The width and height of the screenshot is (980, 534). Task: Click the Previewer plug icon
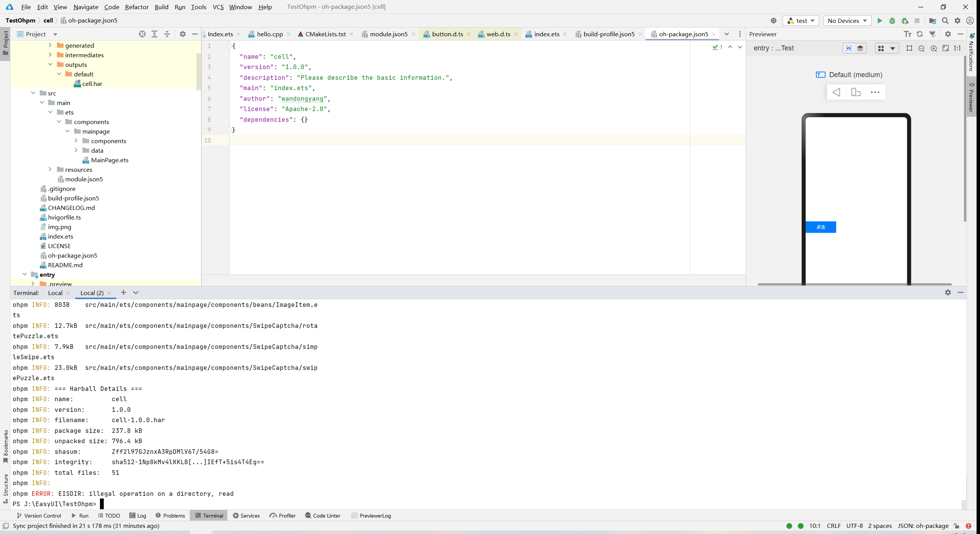point(933,34)
